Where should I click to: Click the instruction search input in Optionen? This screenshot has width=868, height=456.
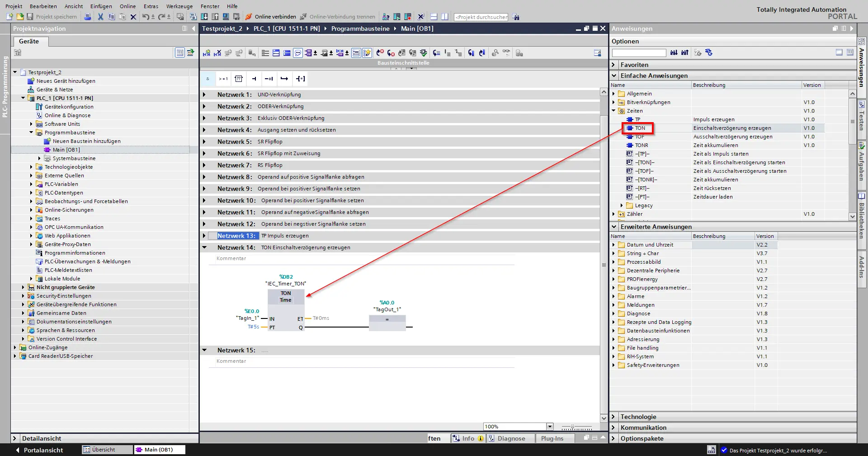639,53
